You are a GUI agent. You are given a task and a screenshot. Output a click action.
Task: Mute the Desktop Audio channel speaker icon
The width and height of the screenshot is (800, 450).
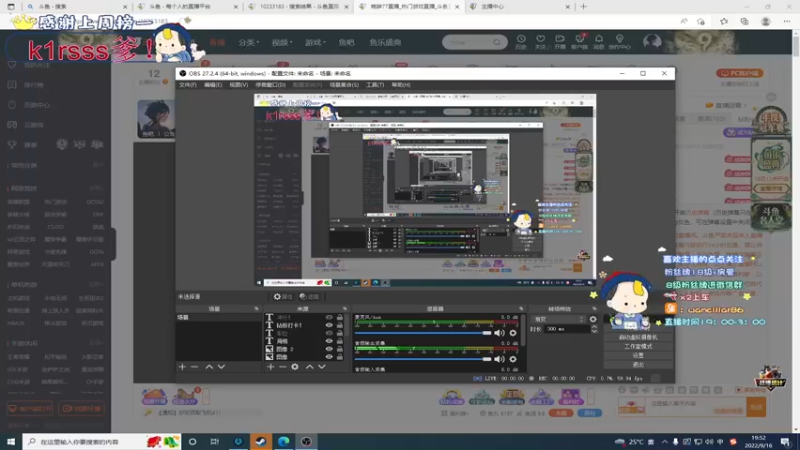point(499,359)
